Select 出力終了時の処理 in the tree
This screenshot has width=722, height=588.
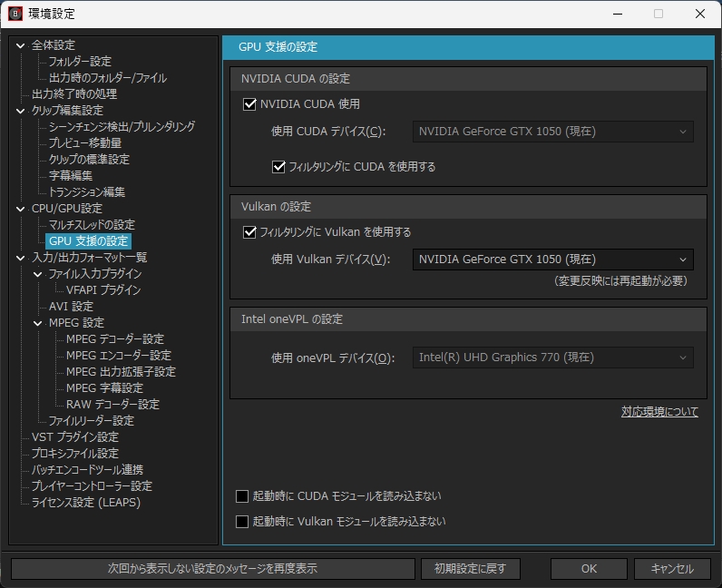coord(74,94)
